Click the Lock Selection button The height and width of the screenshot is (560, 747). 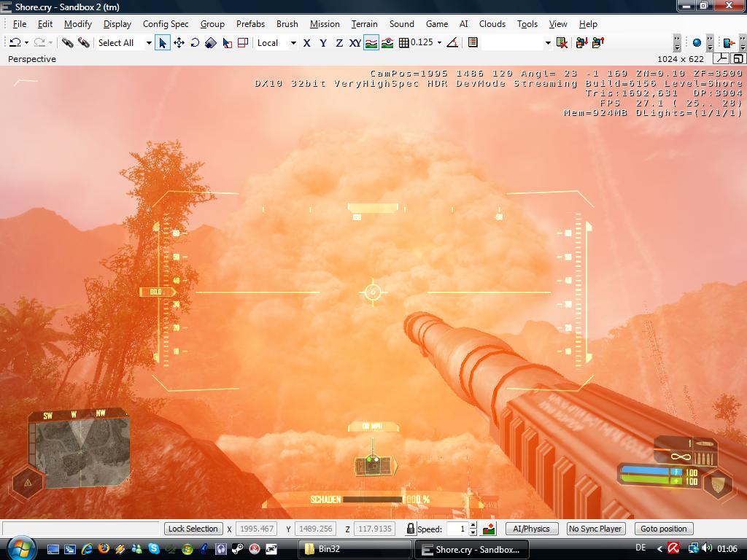[x=193, y=529]
